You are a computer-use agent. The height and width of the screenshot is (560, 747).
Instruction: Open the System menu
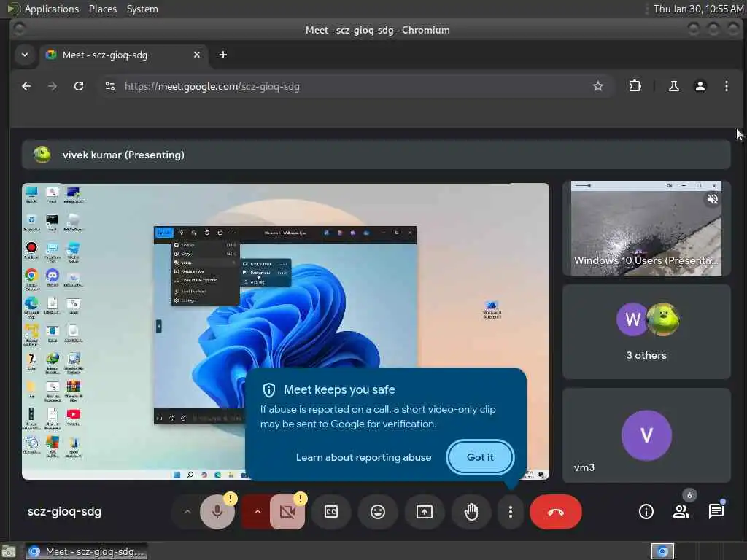tap(142, 9)
